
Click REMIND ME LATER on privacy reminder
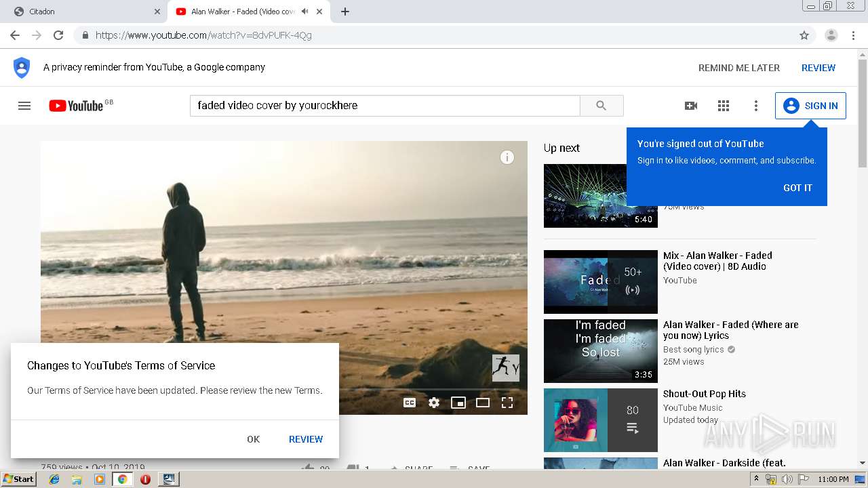click(739, 68)
